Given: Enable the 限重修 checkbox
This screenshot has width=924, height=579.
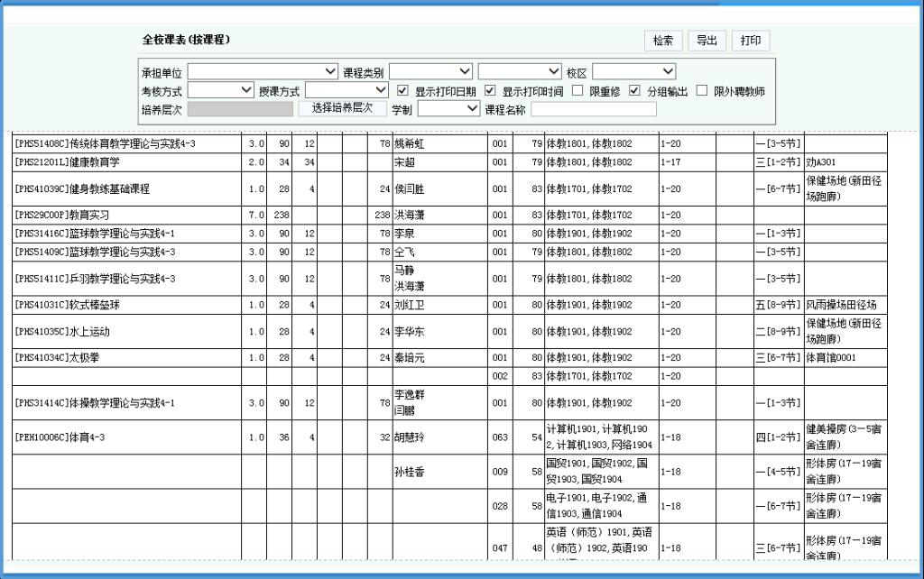Looking at the screenshot, I should pos(577,90).
